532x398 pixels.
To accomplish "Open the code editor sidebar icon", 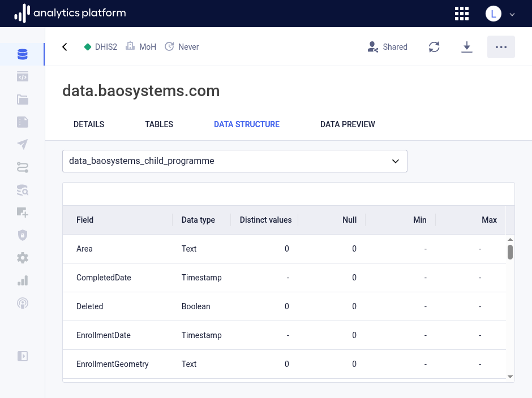I will click(23, 77).
